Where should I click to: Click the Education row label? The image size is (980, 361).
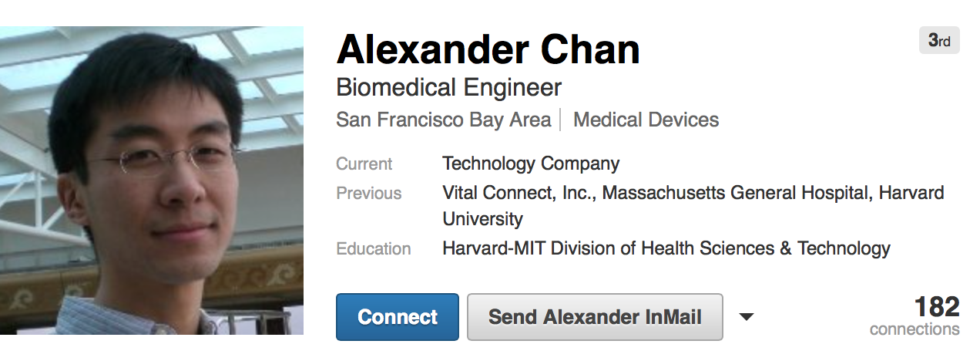[373, 249]
